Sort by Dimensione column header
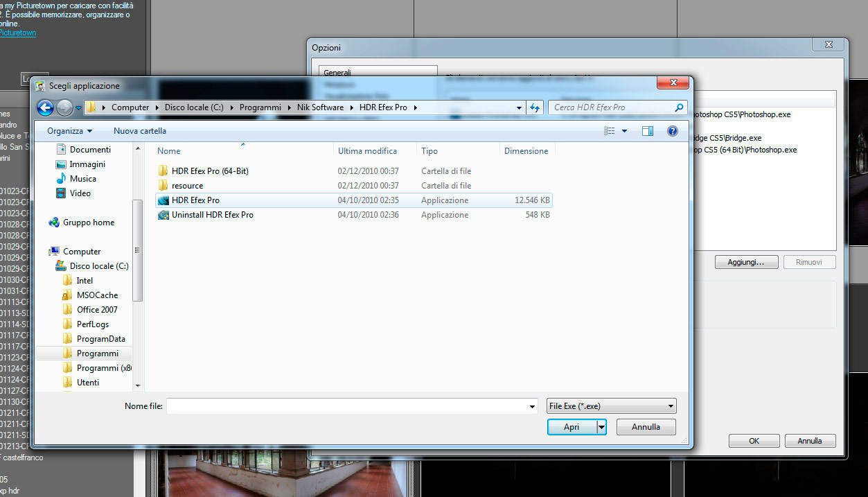The image size is (868, 497). click(527, 151)
